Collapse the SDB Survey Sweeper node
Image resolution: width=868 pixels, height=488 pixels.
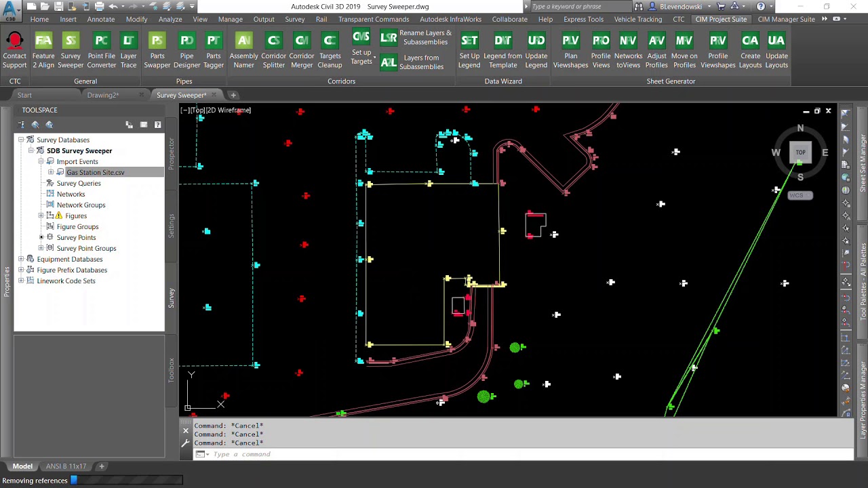click(31, 150)
